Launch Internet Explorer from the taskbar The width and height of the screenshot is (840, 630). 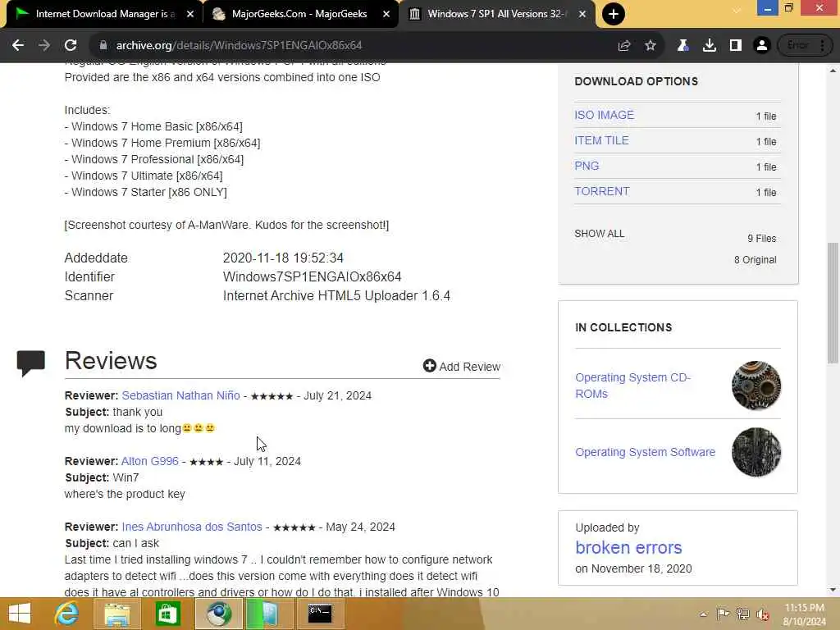67,614
